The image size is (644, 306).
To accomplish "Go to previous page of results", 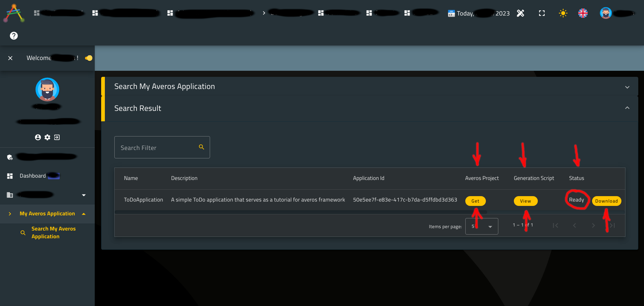I will (x=575, y=225).
